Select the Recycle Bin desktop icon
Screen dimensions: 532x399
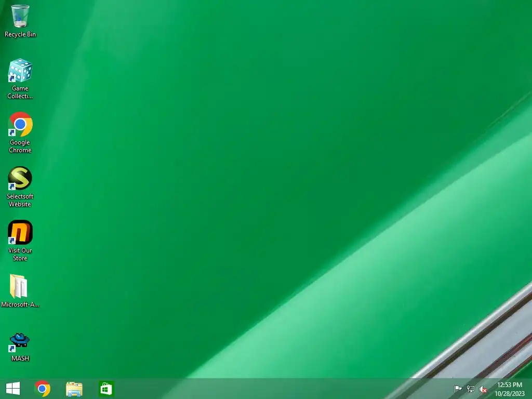point(20,16)
